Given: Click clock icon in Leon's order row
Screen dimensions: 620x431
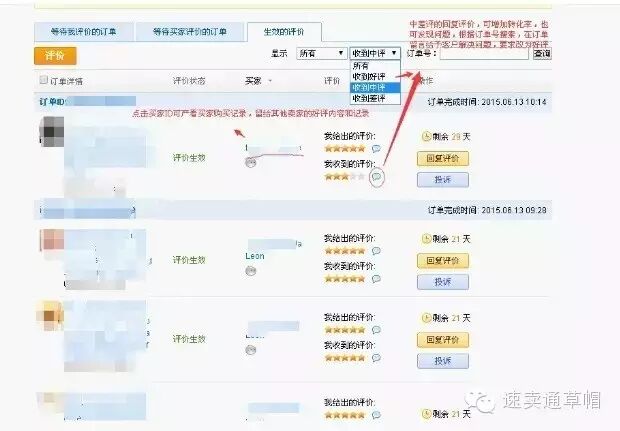Looking at the screenshot, I should 426,239.
